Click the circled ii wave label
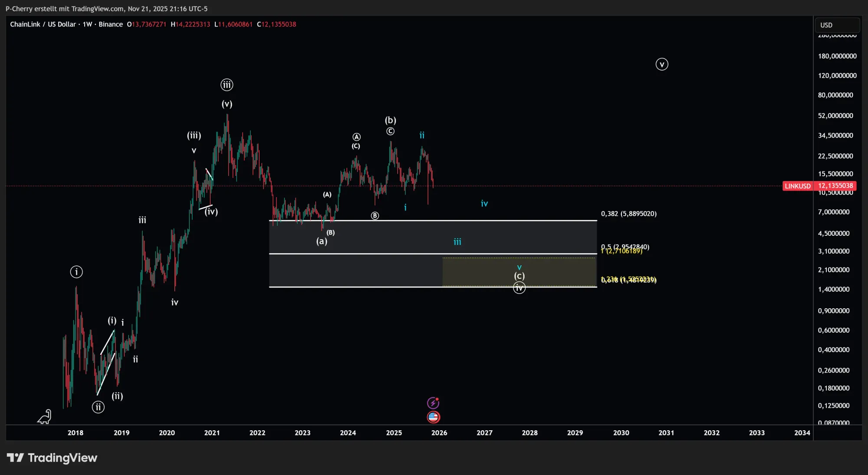 (x=98, y=407)
